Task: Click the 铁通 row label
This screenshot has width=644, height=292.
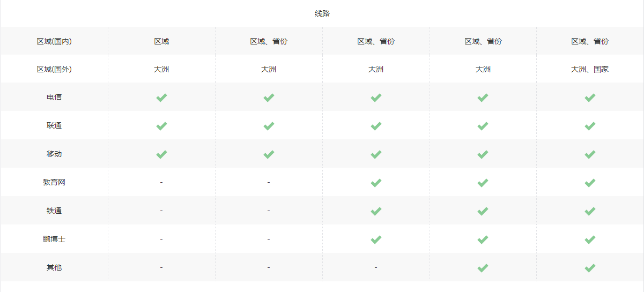Action: 54,211
